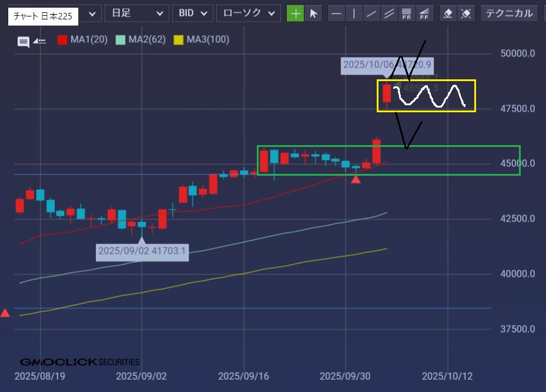
Task: Click the red triangle marker under candles
Action: (356, 179)
